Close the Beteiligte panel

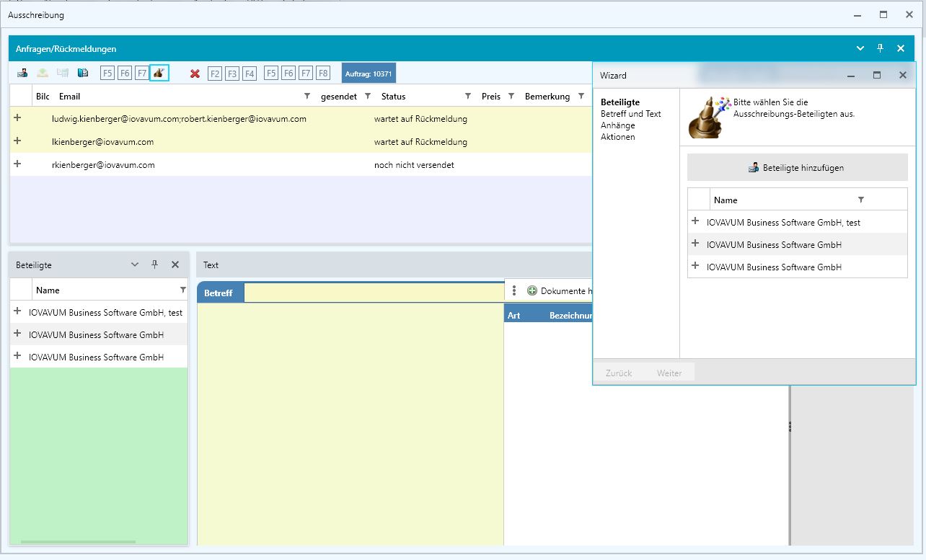175,265
